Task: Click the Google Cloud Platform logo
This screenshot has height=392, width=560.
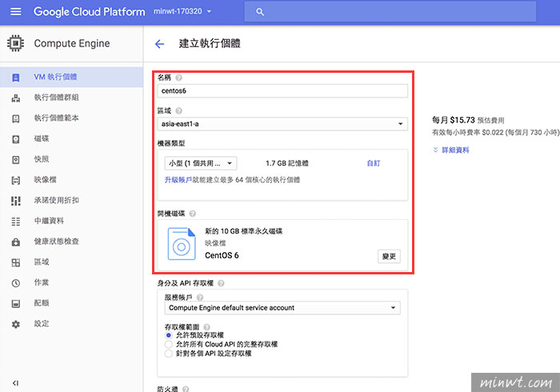Action: click(x=90, y=12)
